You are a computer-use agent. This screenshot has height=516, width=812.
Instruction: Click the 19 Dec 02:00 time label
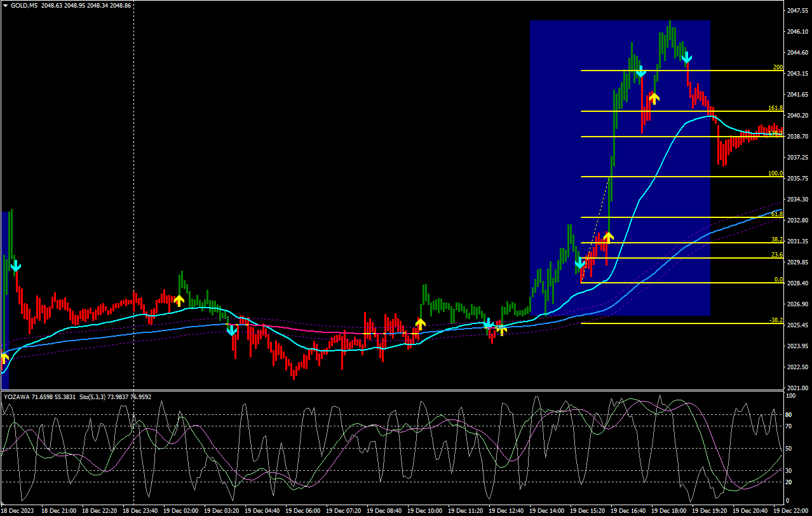[x=180, y=510]
